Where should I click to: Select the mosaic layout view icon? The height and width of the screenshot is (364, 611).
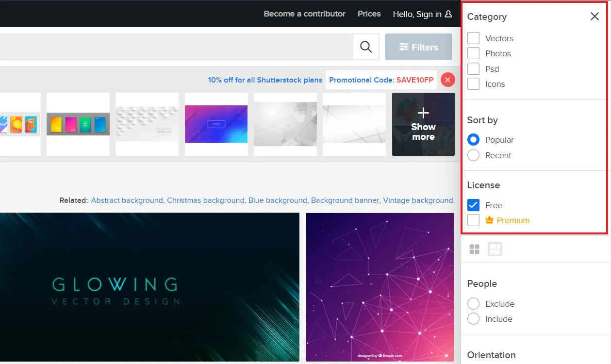(x=495, y=249)
